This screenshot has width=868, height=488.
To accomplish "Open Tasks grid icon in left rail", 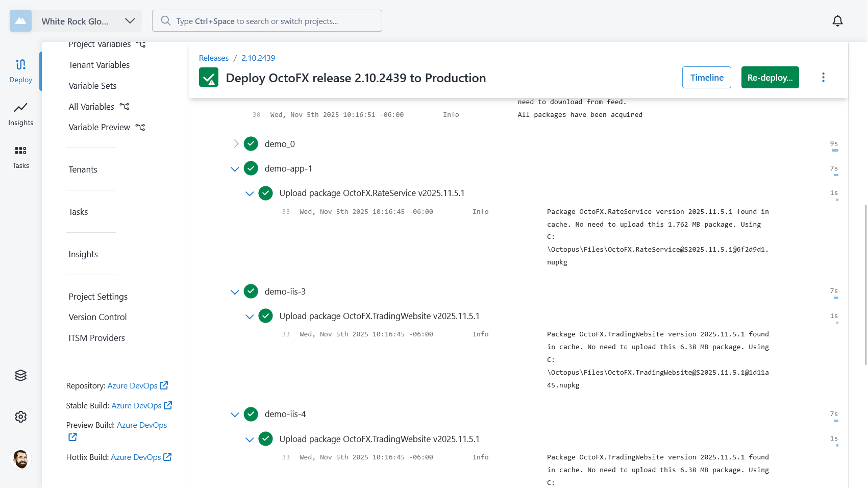I will coord(20,156).
